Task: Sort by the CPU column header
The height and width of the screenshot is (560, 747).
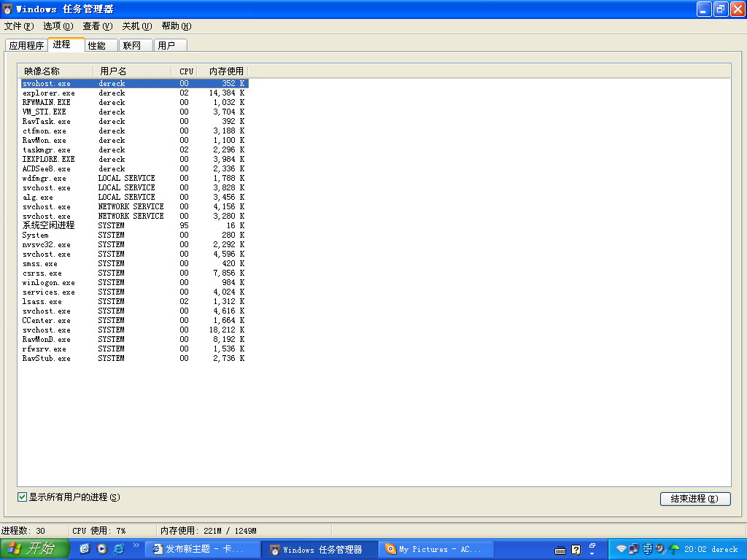Action: pos(185,71)
